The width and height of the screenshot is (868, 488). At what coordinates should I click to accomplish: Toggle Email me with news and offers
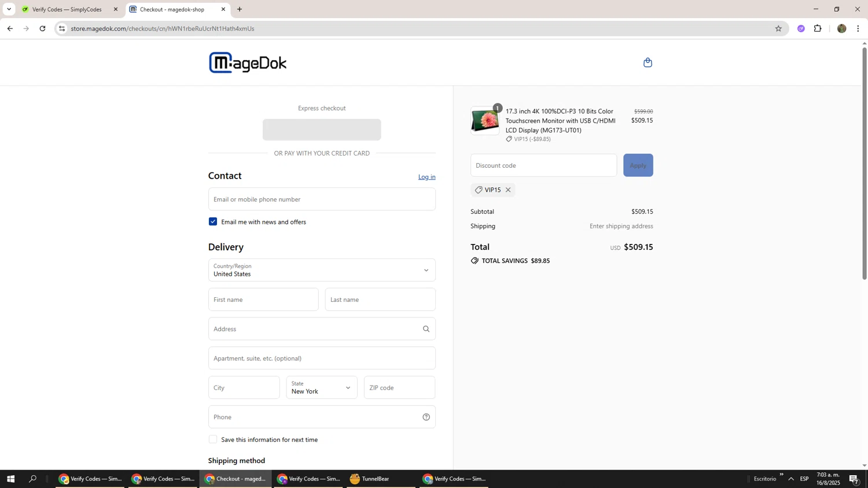[213, 221]
